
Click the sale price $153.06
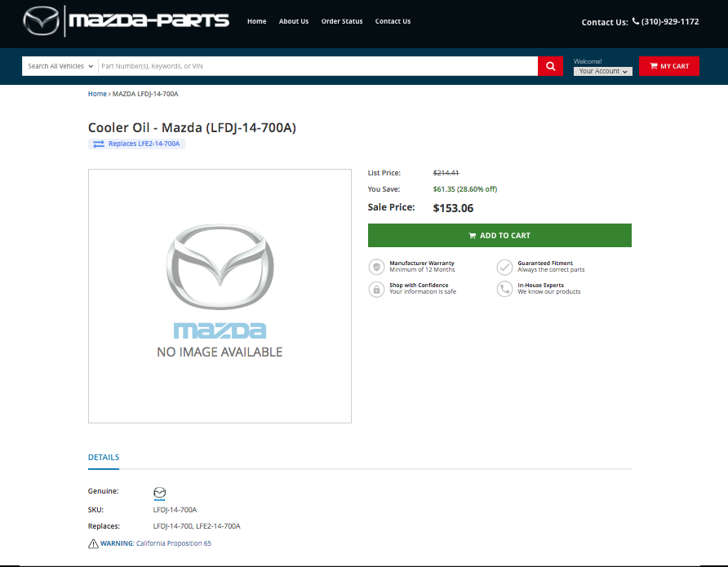coord(453,208)
